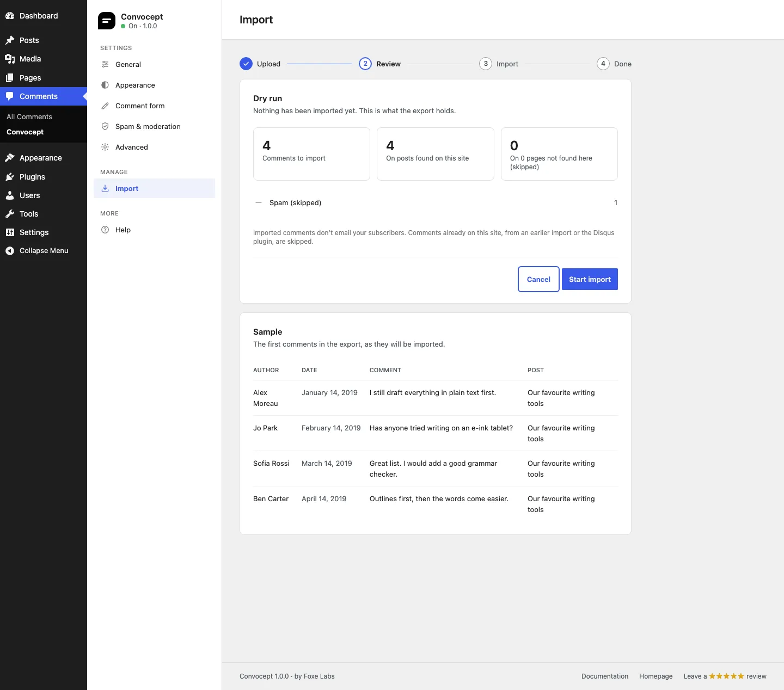Click the Leave a review link
The image size is (784, 690).
click(x=725, y=676)
